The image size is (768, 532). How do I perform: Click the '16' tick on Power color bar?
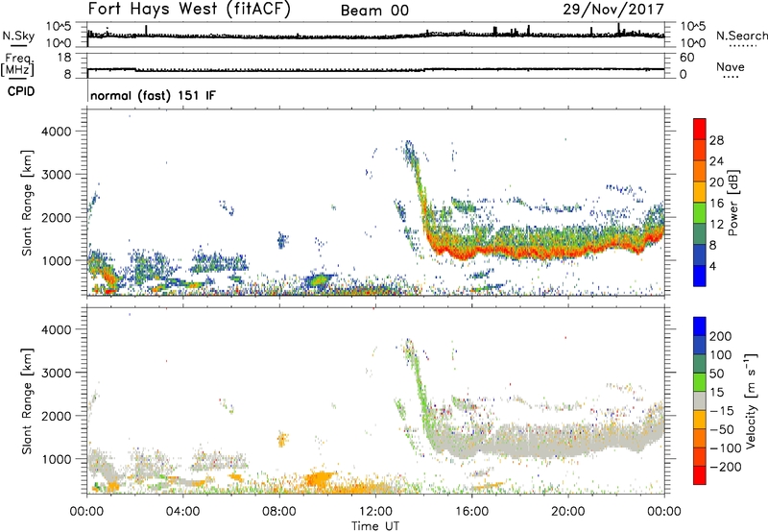(x=716, y=204)
